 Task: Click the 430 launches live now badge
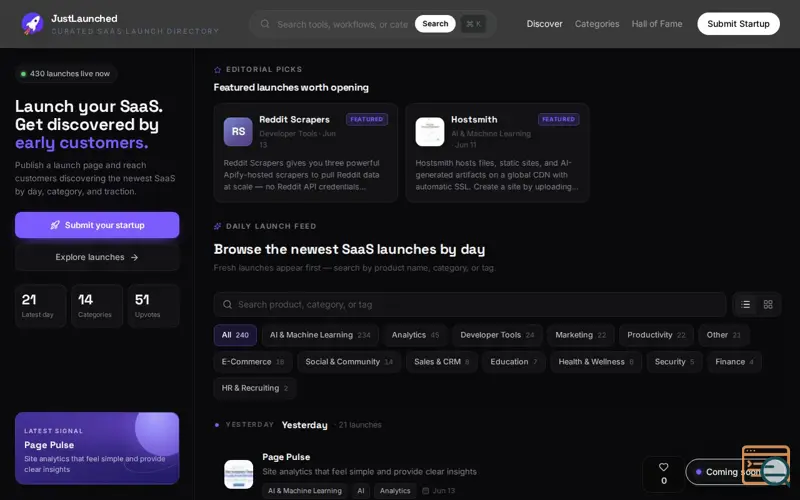[65, 74]
